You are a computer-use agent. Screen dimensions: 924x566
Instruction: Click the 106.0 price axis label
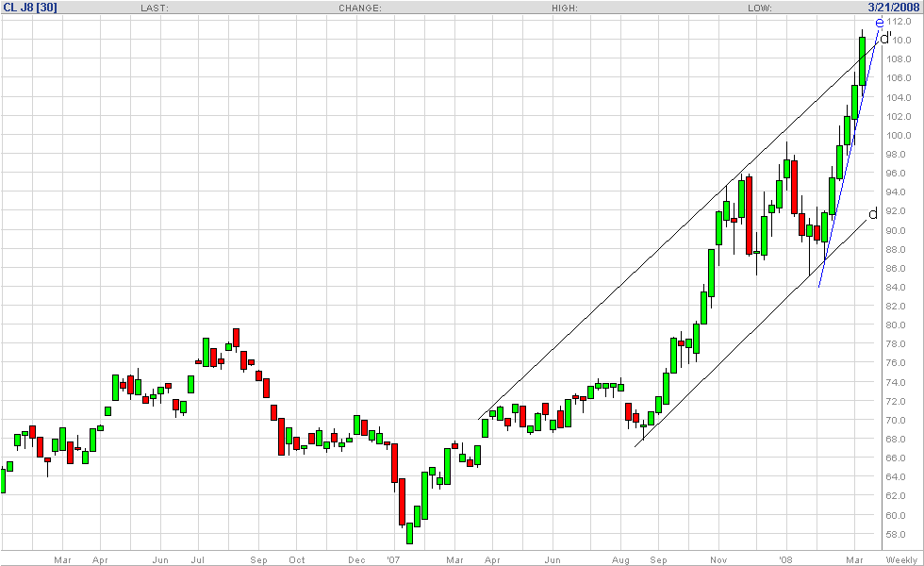[899, 78]
